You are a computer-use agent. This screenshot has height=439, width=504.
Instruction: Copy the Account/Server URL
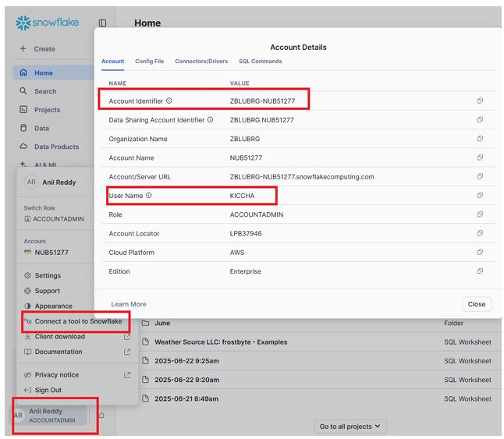pyautogui.click(x=480, y=177)
